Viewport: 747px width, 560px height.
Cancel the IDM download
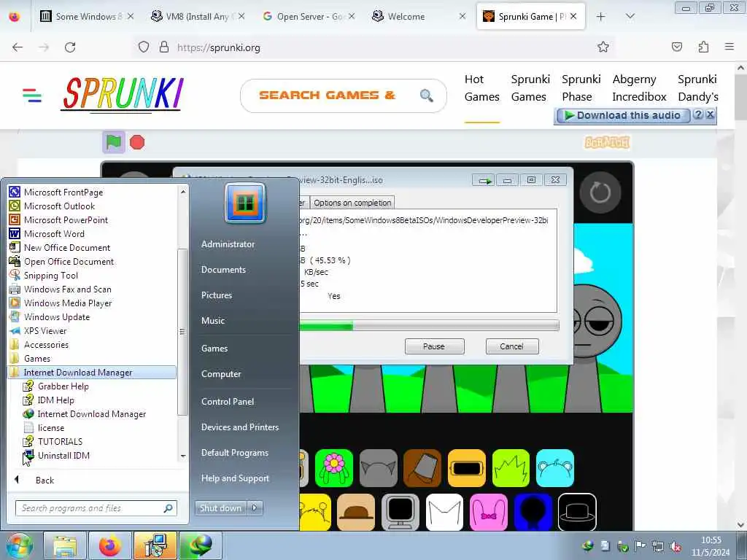511,346
